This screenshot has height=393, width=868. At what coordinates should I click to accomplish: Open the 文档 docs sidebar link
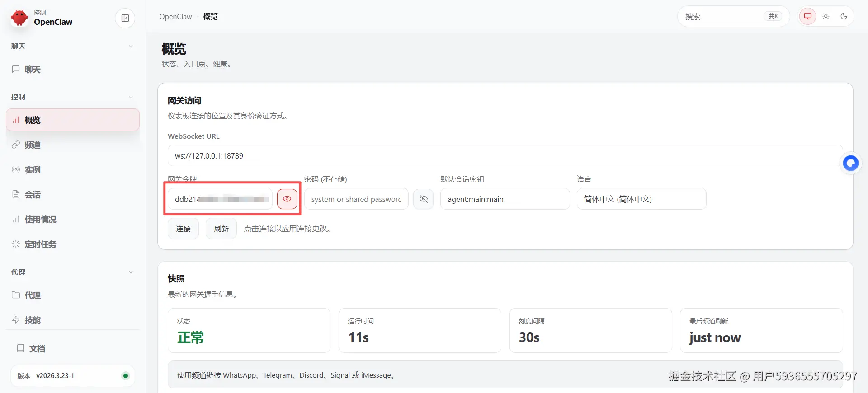coord(72,348)
